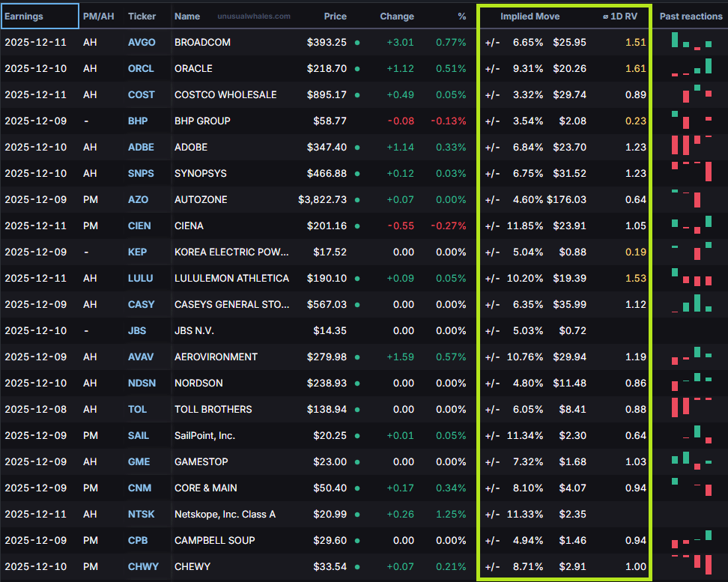Sort by the Name column header

point(187,16)
